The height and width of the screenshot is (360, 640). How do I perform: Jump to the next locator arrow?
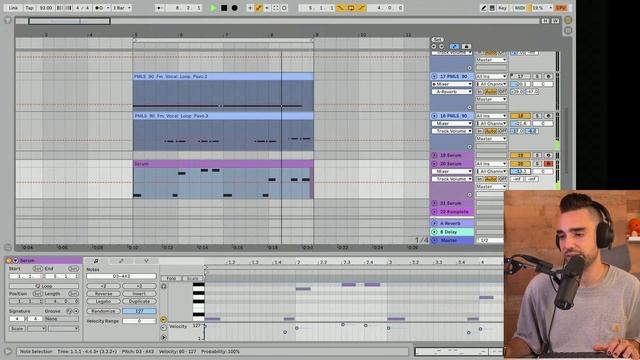pos(441,47)
